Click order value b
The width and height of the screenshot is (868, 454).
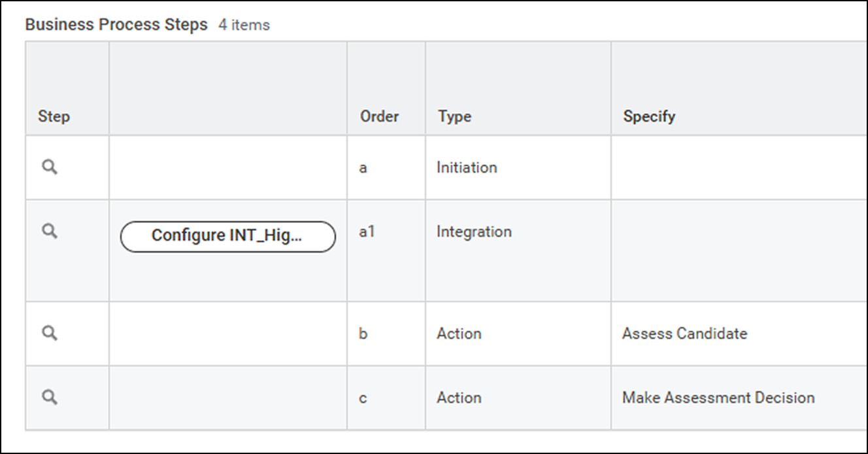[363, 334]
